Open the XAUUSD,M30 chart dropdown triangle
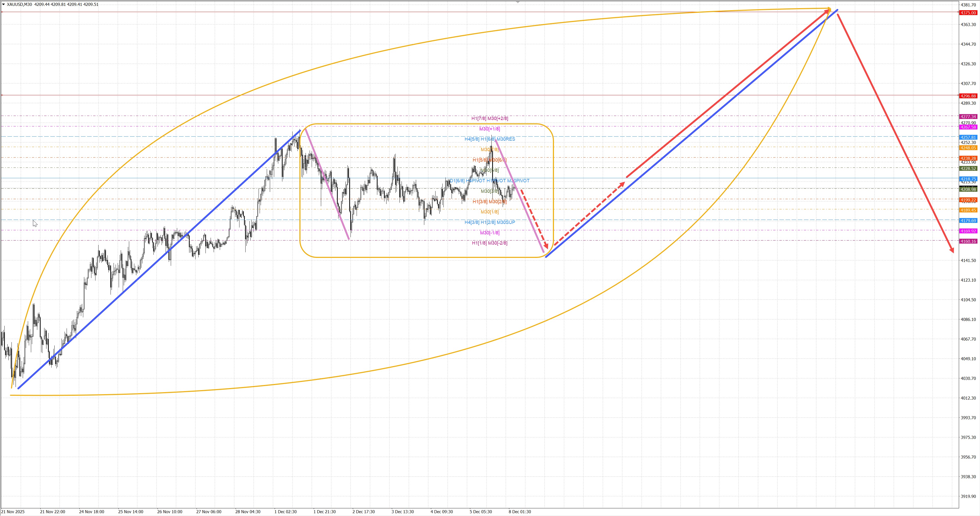Image resolution: width=980 pixels, height=516 pixels. tap(3, 5)
